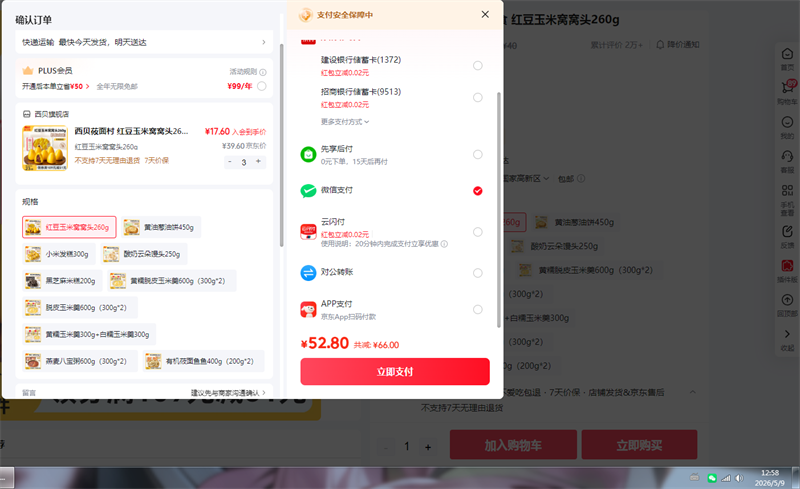Click the volume icon in system tray
800x489 pixels.
[x=739, y=478]
